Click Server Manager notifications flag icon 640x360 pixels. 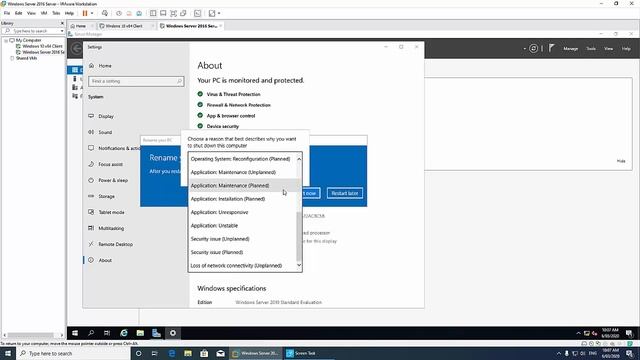pyautogui.click(x=551, y=48)
